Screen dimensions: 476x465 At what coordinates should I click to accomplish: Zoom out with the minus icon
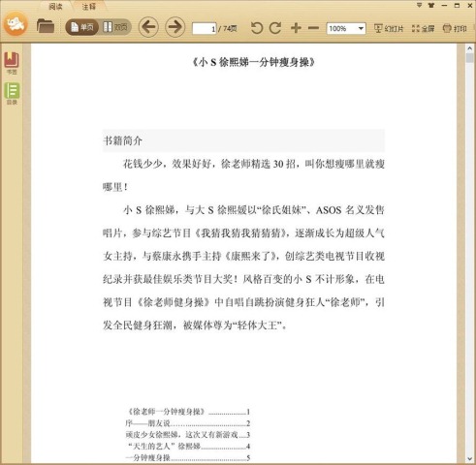click(313, 28)
